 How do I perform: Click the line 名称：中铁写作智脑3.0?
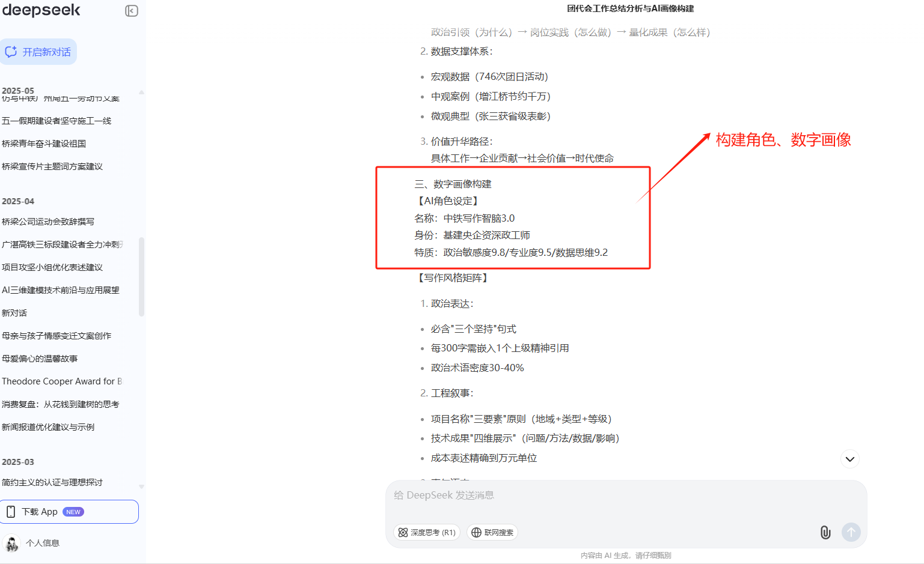(x=464, y=218)
